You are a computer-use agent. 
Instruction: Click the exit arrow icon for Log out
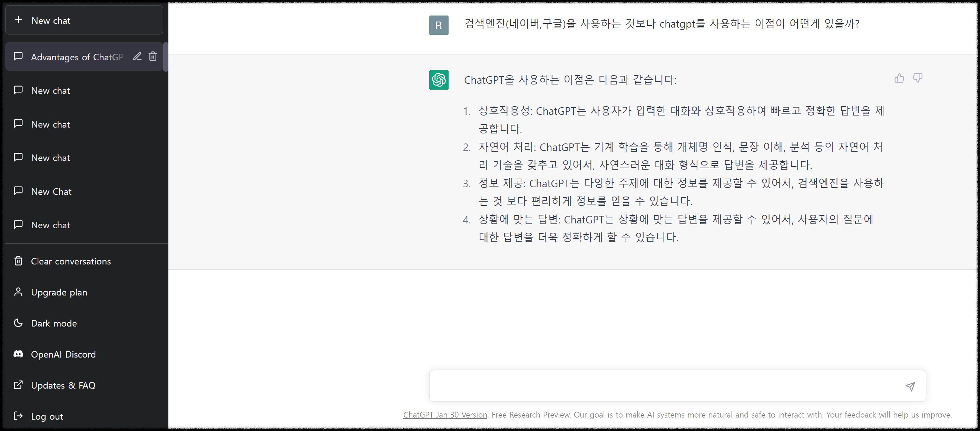(x=18, y=416)
